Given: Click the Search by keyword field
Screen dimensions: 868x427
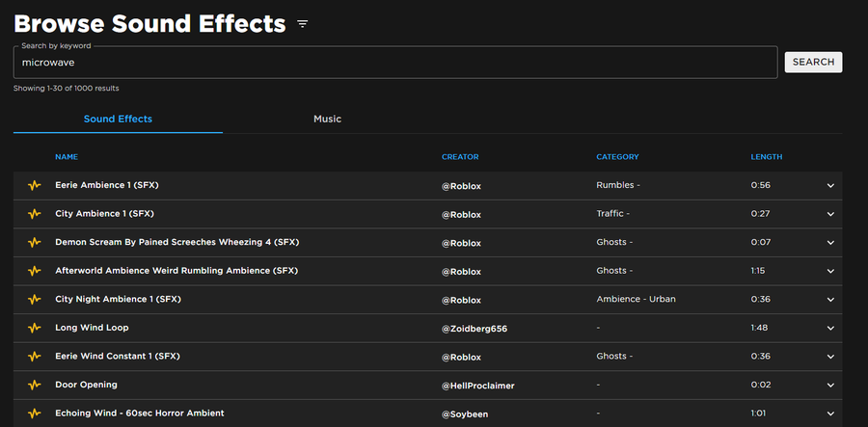Looking at the screenshot, I should click(x=395, y=63).
